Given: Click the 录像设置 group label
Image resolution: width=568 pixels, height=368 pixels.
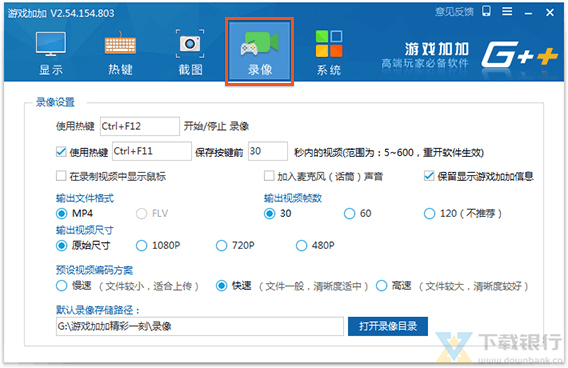Looking at the screenshot, I should click(55, 103).
